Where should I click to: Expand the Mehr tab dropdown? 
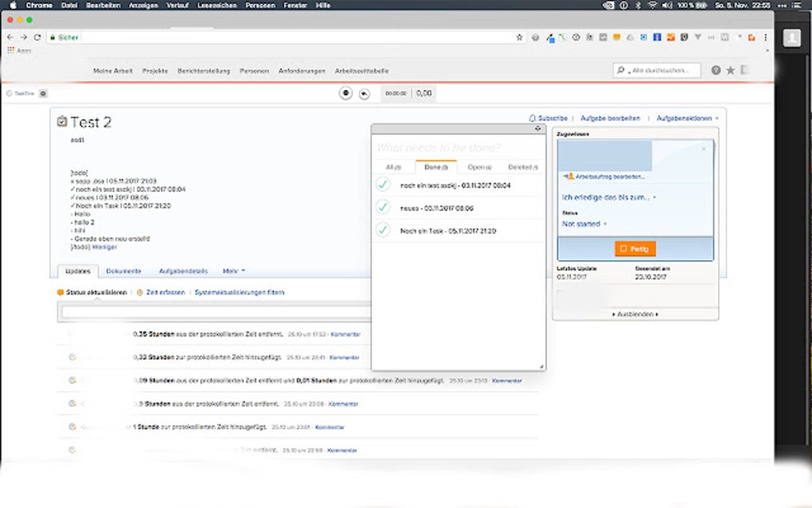tap(234, 272)
